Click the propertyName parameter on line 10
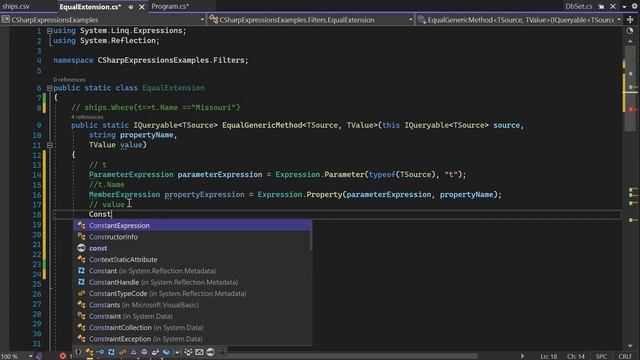 coord(147,135)
